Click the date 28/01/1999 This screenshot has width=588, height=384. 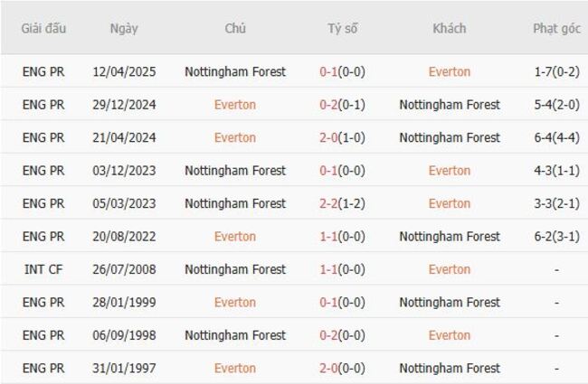coord(124,303)
